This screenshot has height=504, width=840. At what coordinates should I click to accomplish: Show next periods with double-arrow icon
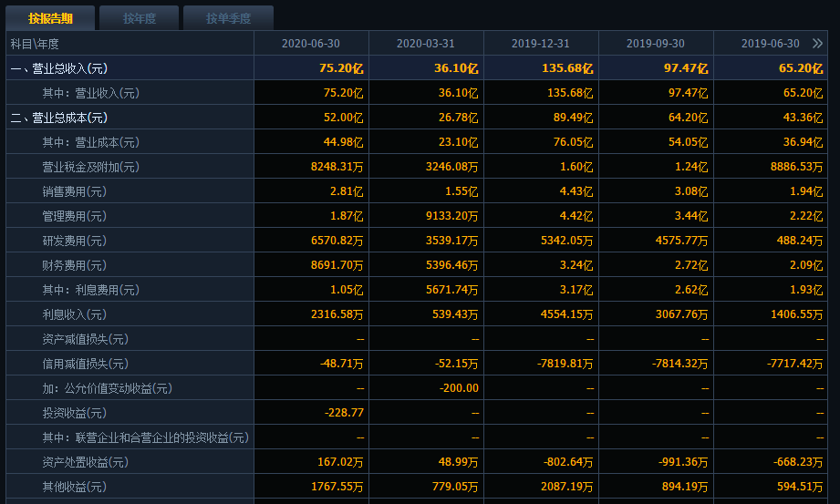click(x=817, y=44)
